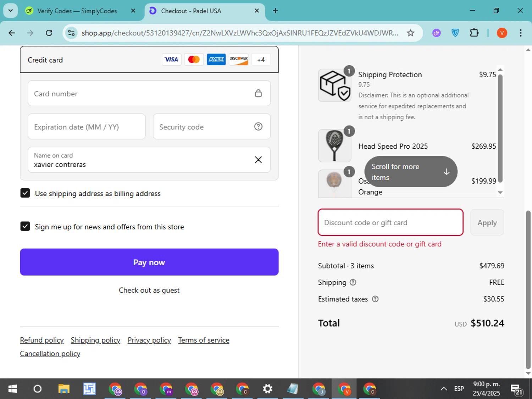Open a new browser tab
This screenshot has height=399, width=532.
click(275, 11)
